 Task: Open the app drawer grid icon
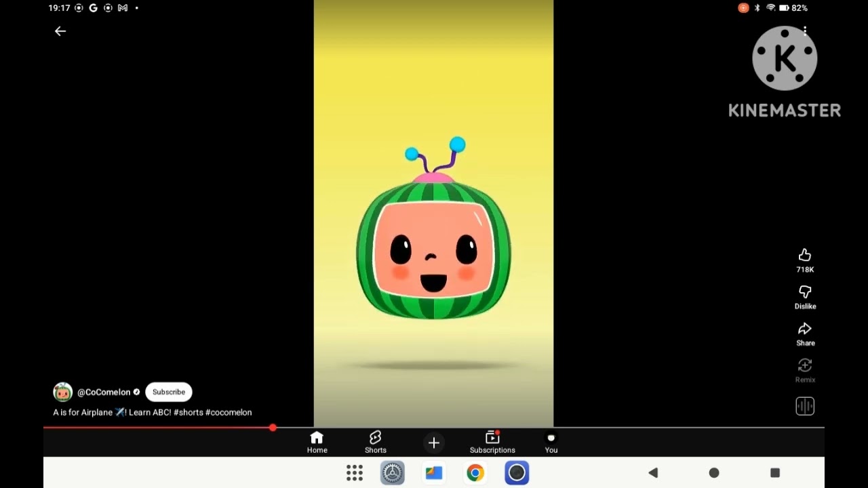point(355,473)
